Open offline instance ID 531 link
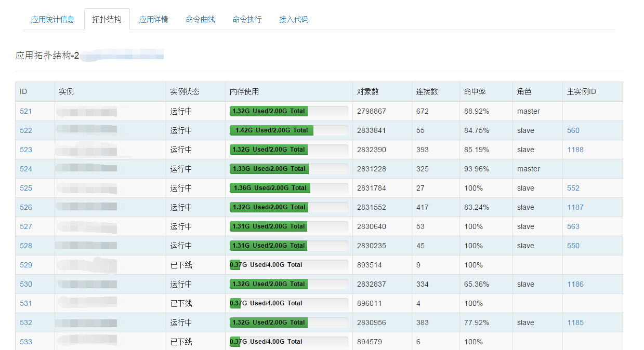Screen dimensions: 644x350 [x=26, y=303]
